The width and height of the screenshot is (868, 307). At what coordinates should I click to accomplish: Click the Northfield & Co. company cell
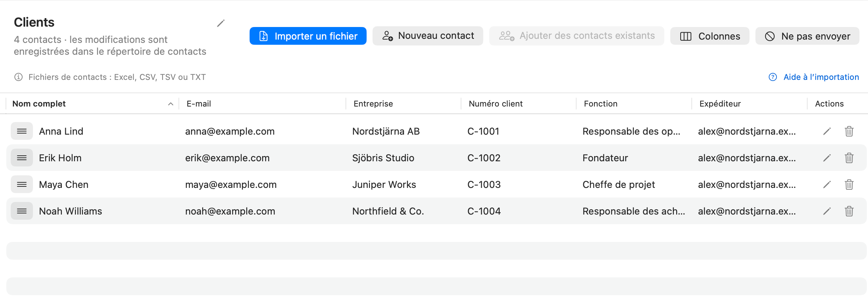(x=388, y=211)
